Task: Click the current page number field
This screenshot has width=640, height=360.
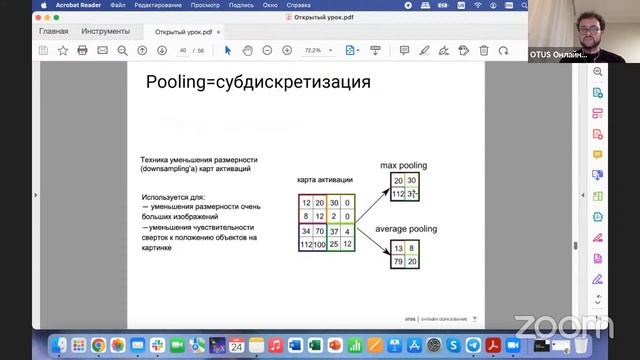Action: [183, 51]
